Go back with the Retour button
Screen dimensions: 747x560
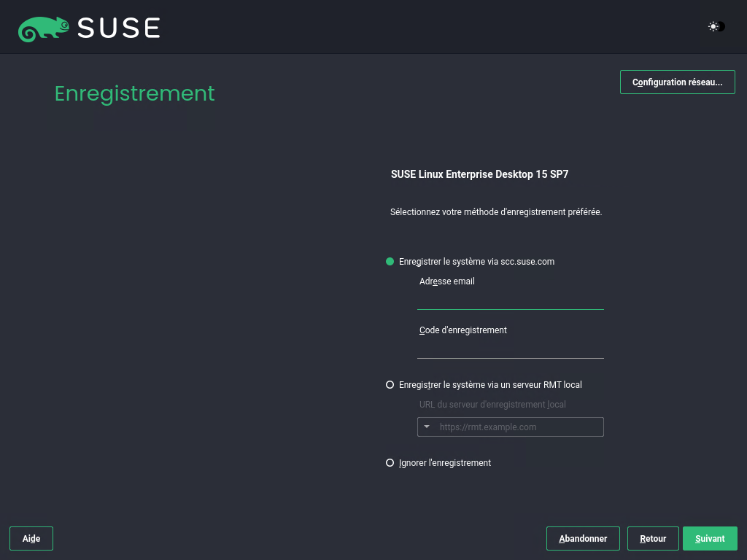(653, 538)
